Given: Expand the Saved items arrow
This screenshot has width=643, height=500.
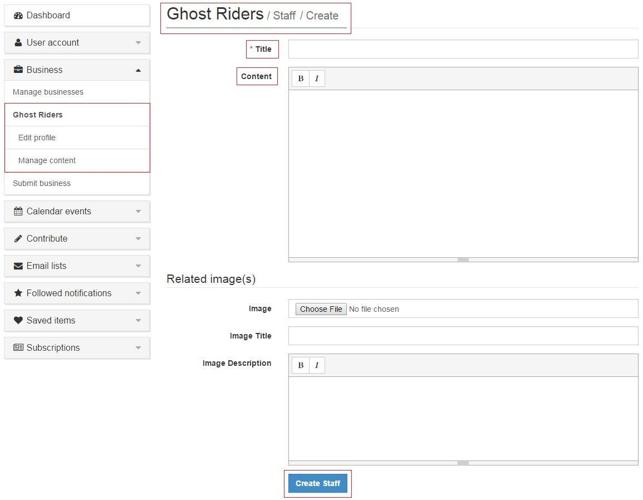Looking at the screenshot, I should [138, 321].
